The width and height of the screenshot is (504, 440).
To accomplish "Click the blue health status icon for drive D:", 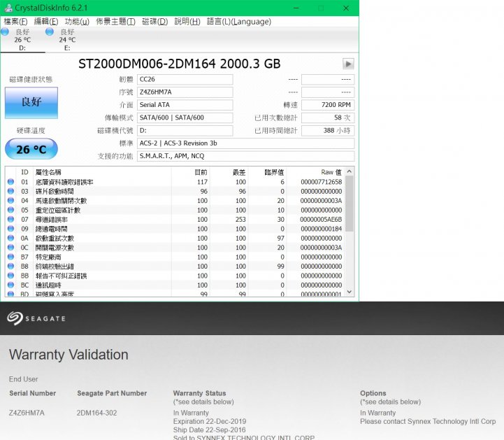I will (5, 32).
